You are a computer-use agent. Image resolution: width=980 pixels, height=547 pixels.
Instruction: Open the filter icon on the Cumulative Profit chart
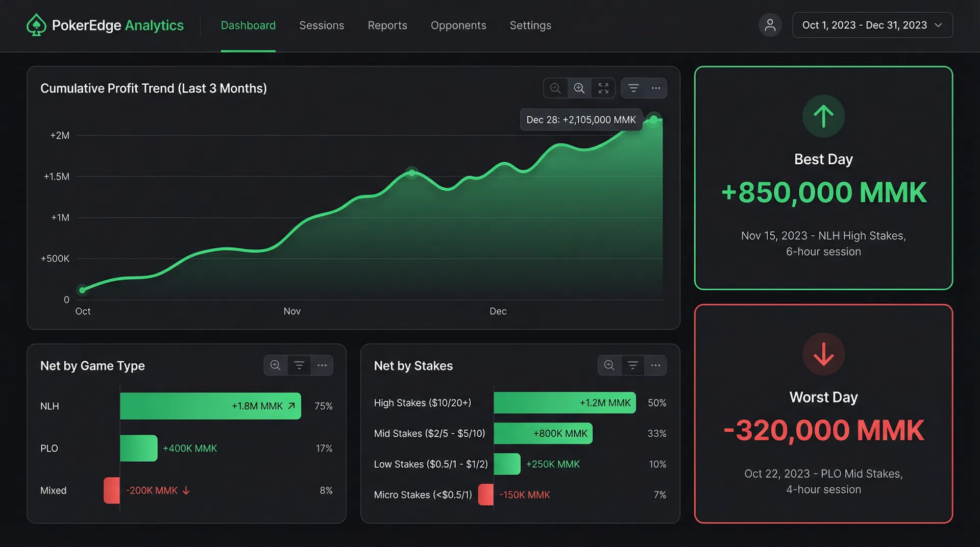click(633, 88)
